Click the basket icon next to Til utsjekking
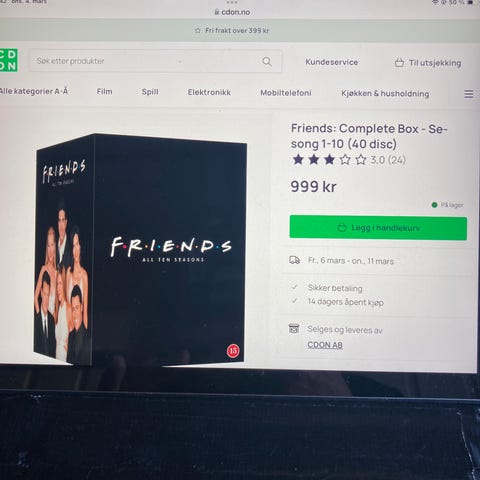This screenshot has height=480, width=480. [x=399, y=63]
